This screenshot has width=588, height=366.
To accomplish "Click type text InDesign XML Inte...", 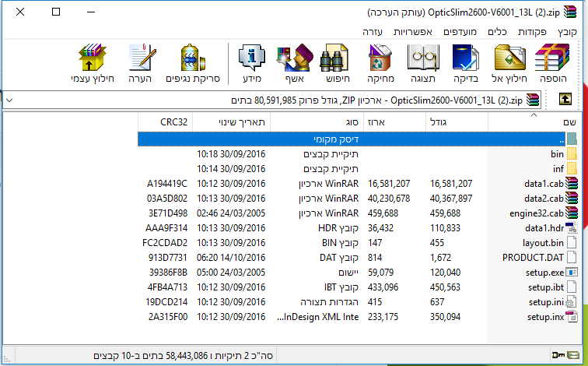I will pyautogui.click(x=317, y=317).
